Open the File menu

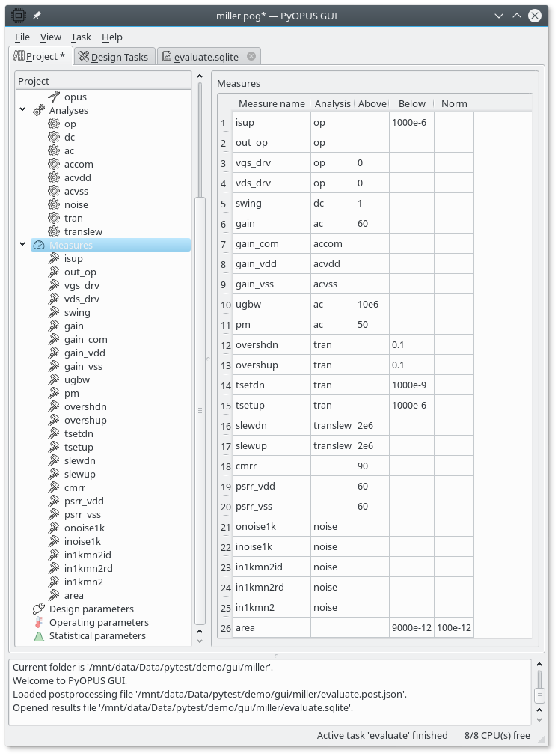[x=22, y=37]
